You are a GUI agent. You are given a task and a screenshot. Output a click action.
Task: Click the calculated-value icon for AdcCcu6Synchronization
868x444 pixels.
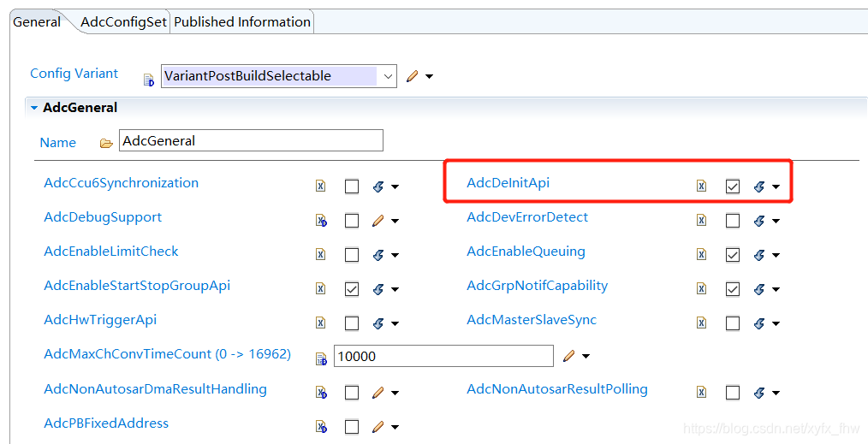click(x=378, y=186)
